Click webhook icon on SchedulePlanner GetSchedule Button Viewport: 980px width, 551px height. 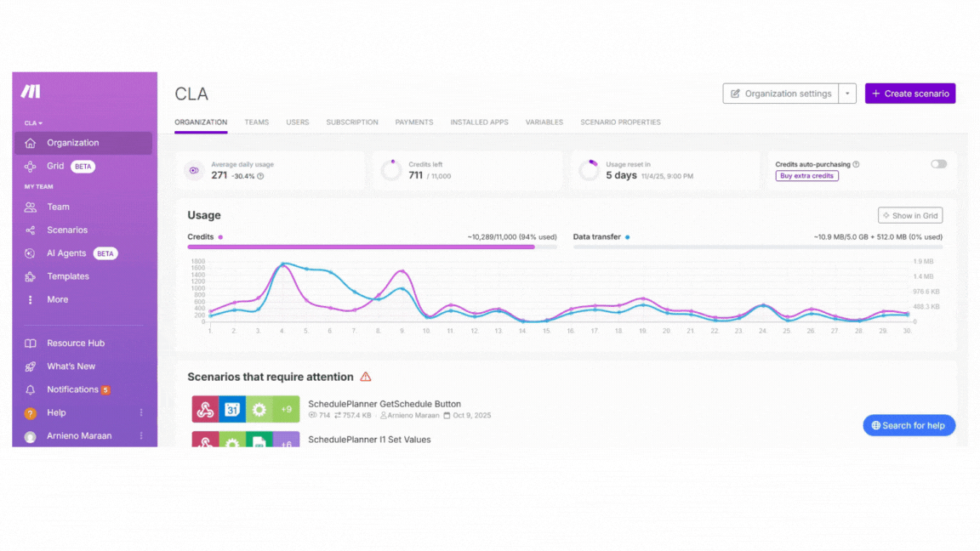click(x=205, y=409)
